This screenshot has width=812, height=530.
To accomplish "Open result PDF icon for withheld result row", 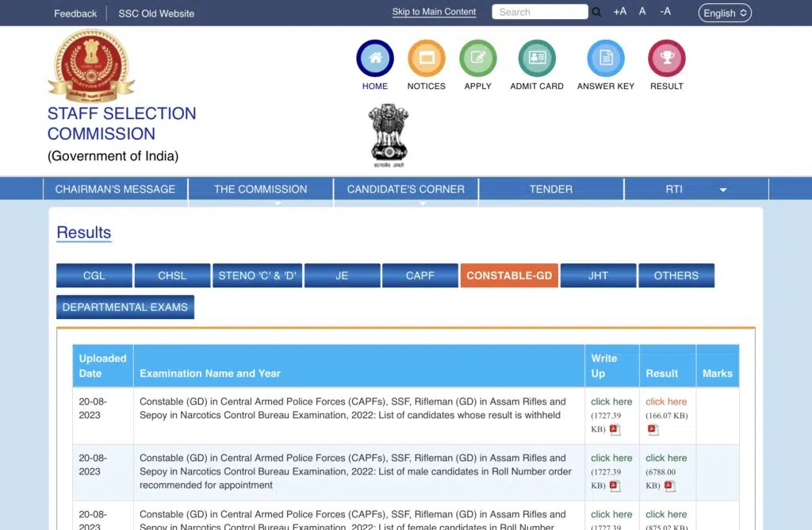I will [x=653, y=429].
